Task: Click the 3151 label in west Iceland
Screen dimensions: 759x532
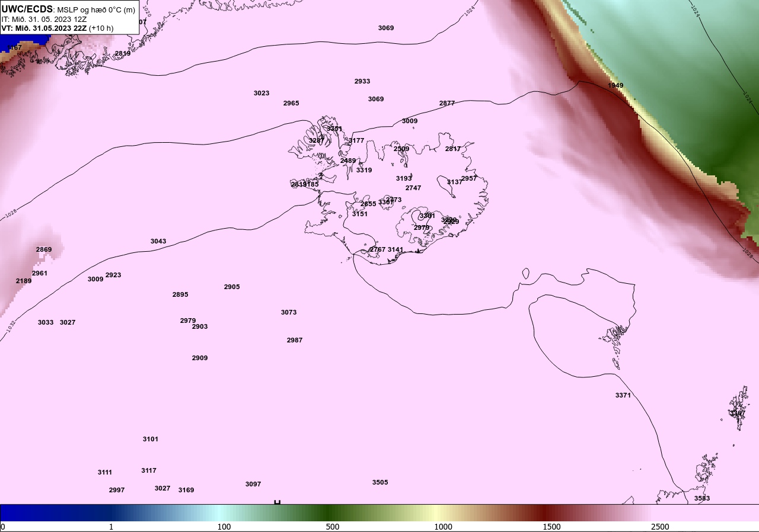Action: (x=360, y=214)
